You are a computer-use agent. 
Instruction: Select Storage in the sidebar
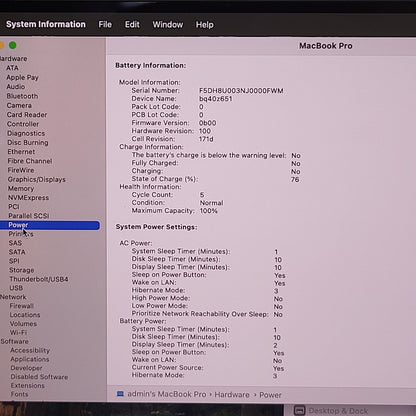(22, 270)
